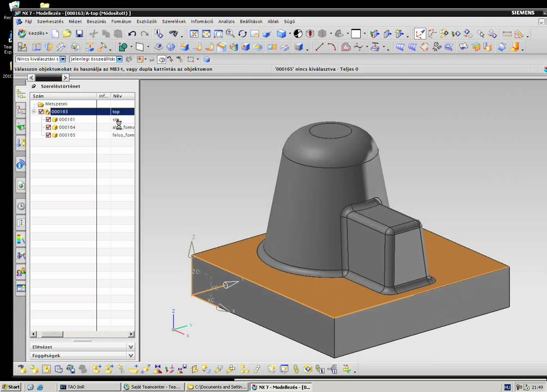
Task: Click the HU language indicator in tray
Action: point(507,387)
